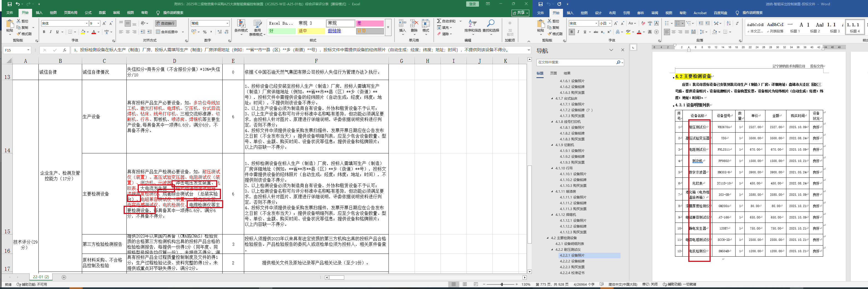Open the Excel 公式 ribbon tab
The width and height of the screenshot is (868, 289).
coord(88,13)
